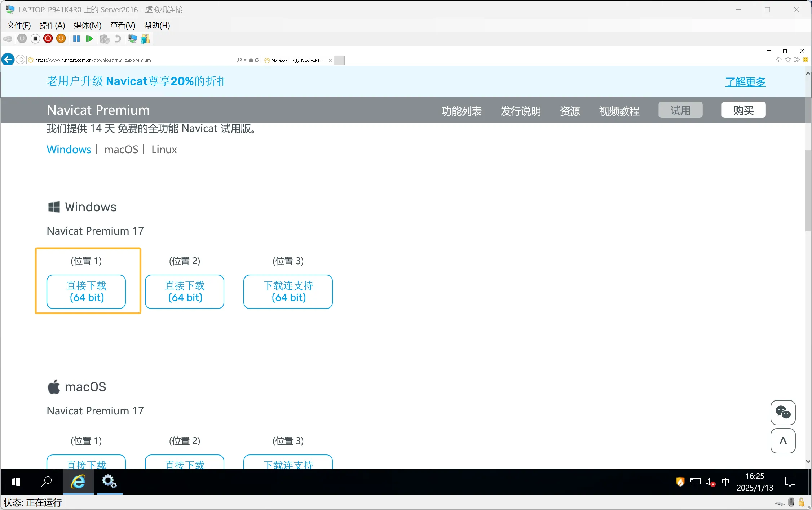Open the 发行说明 navigation item

521,111
